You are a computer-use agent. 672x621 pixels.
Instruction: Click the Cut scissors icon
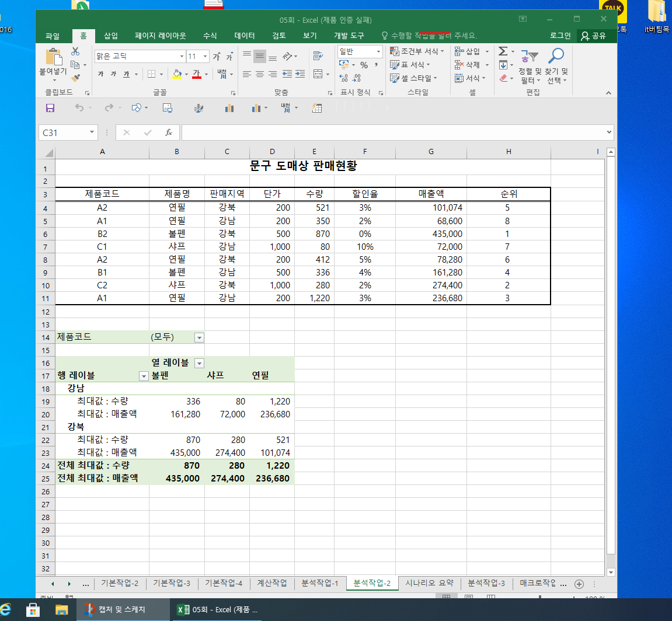pyautogui.click(x=75, y=51)
